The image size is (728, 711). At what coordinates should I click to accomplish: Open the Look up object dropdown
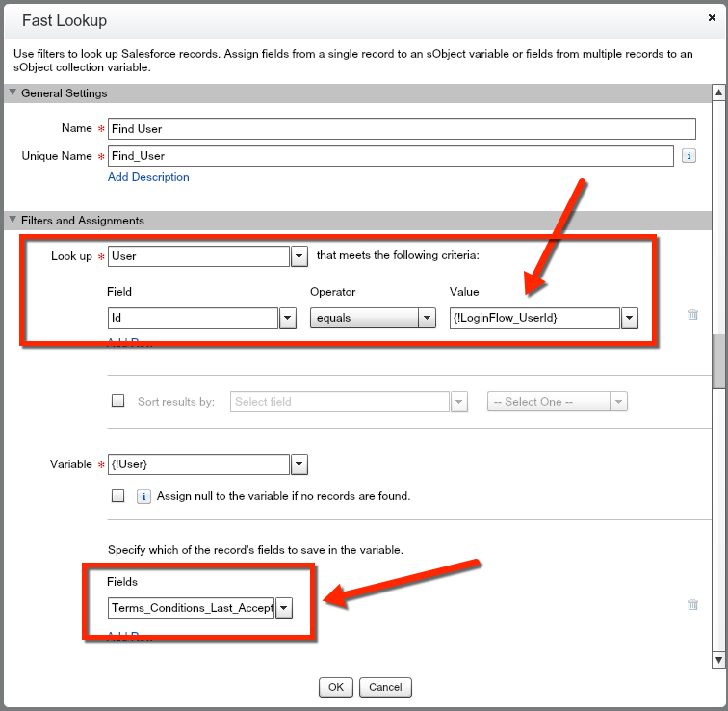pyautogui.click(x=299, y=256)
